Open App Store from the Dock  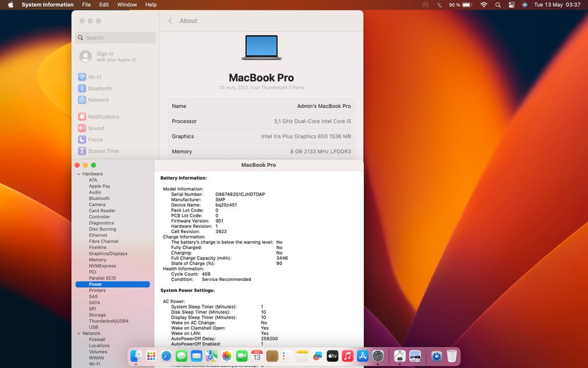363,356
